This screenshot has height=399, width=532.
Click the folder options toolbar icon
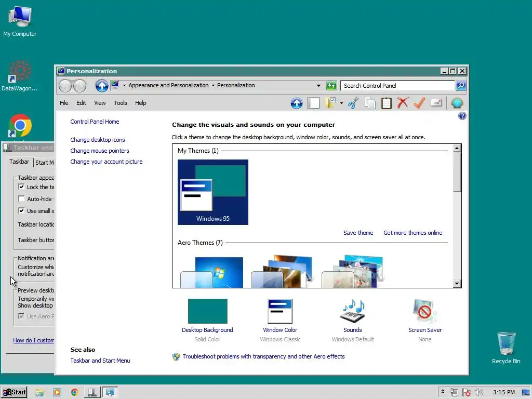coord(330,103)
